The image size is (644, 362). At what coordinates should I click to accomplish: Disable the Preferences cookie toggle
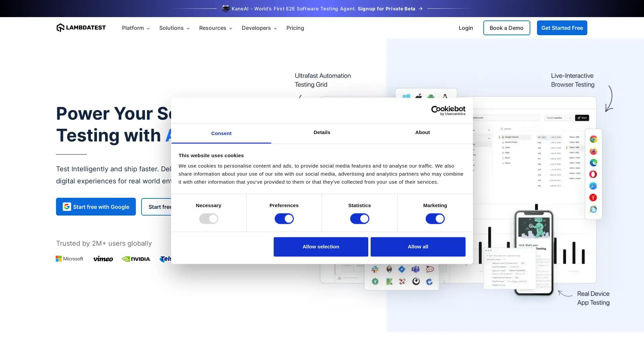tap(284, 218)
